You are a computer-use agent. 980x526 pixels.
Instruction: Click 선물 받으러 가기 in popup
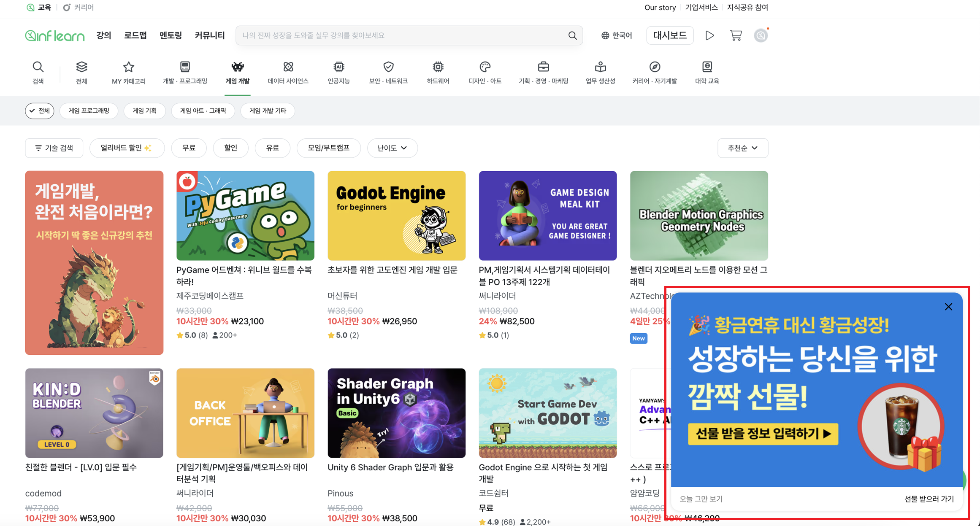coord(929,499)
